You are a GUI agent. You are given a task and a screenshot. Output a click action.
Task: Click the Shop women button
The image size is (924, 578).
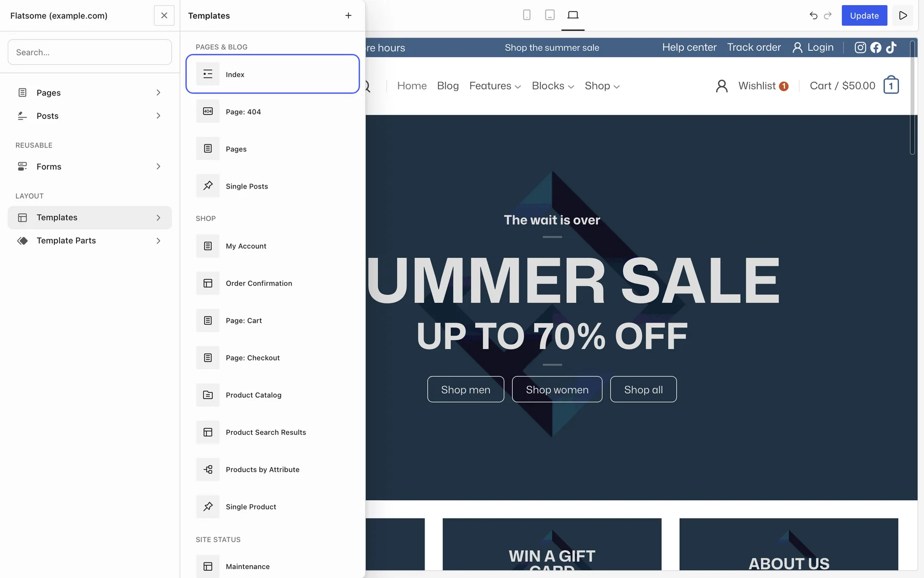click(x=557, y=389)
